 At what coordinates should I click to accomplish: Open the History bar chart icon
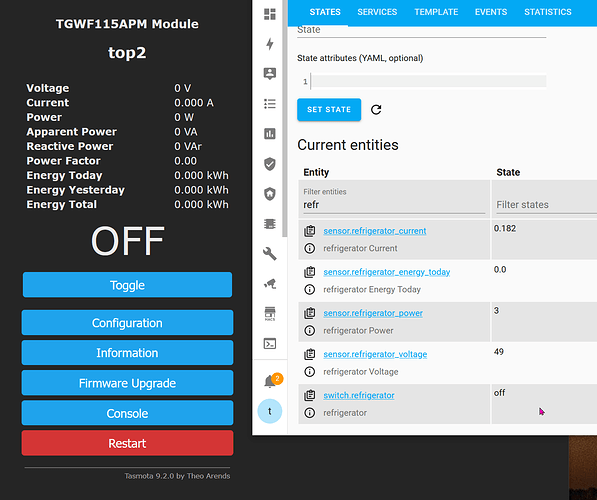tap(270, 134)
